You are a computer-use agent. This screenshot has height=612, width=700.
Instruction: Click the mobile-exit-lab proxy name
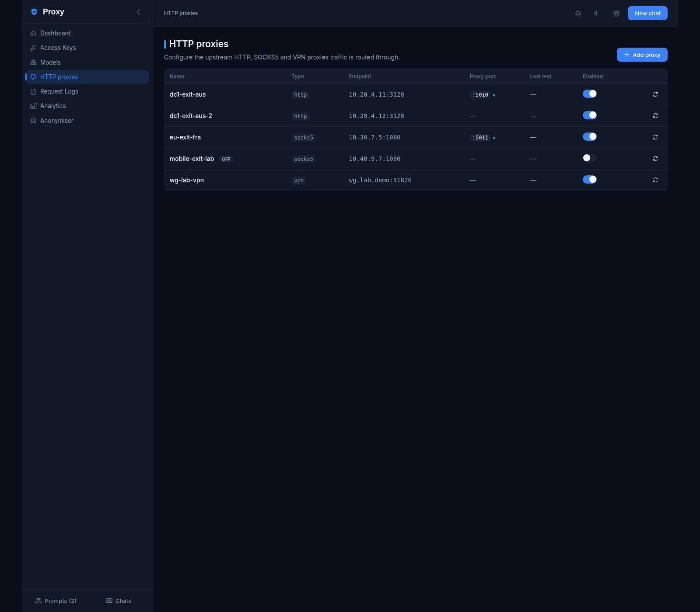[192, 159]
